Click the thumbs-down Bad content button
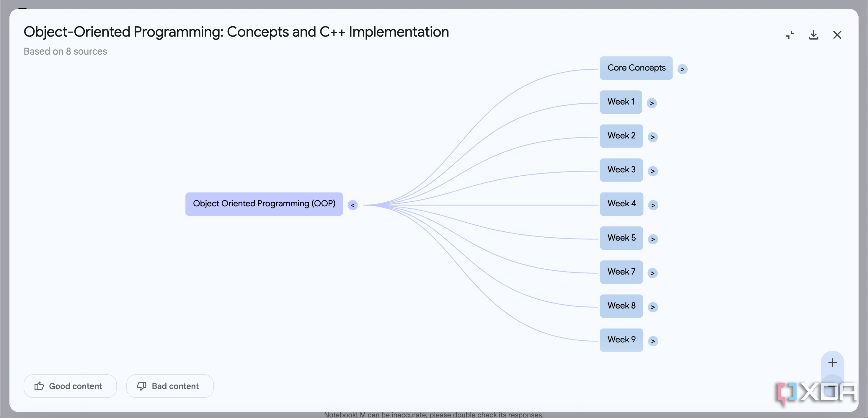This screenshot has height=418, width=868. pos(170,386)
